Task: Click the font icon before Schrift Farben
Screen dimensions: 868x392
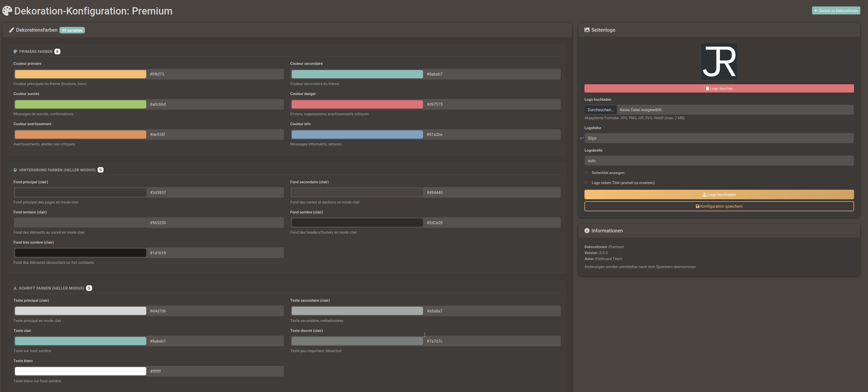Action: [x=15, y=288]
